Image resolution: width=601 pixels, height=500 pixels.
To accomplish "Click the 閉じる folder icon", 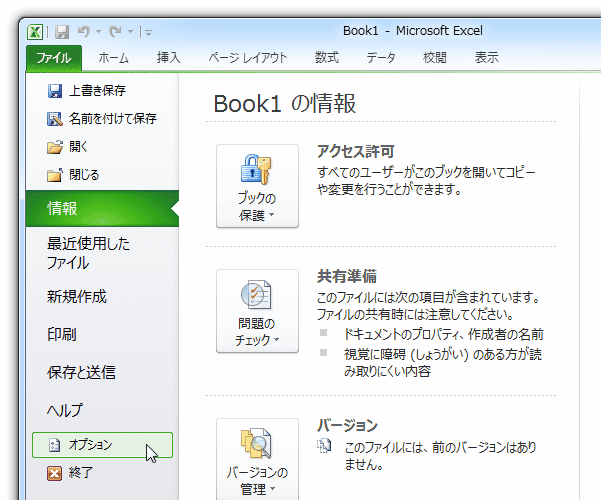I will click(55, 175).
